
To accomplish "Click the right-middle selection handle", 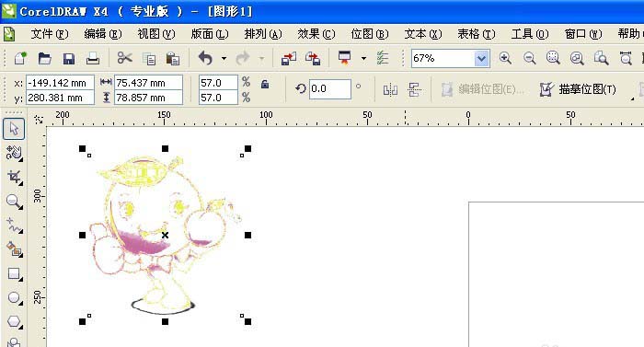I will tap(247, 236).
